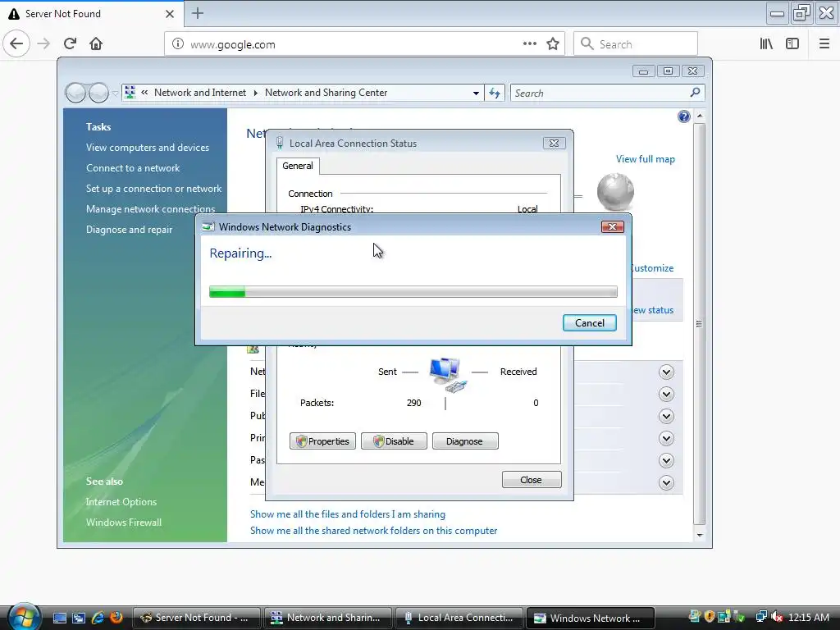Switch to Network and Sharing taskbar button
This screenshot has width=840, height=630.
(x=328, y=618)
